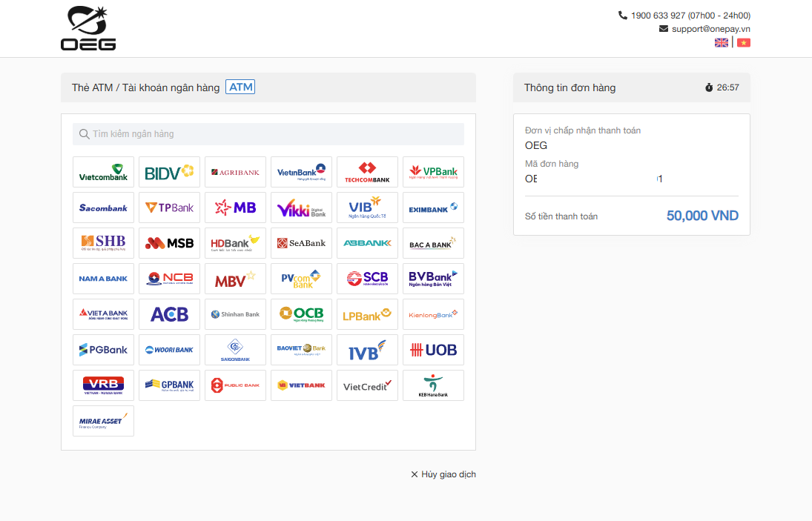Viewport: 812px width, 521px height.
Task: Select Vietcombank as the payment bank
Action: pos(104,172)
